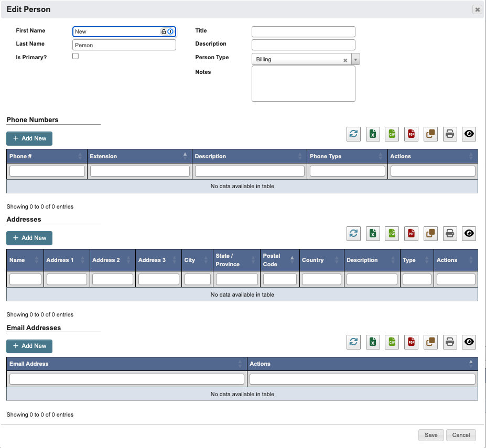Sort Addresses by State / Province
This screenshot has height=448, width=486.
(236, 260)
